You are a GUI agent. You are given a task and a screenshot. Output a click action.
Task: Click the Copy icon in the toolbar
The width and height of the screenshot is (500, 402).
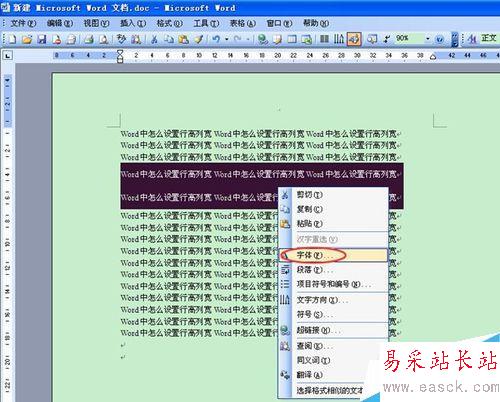click(x=169, y=39)
